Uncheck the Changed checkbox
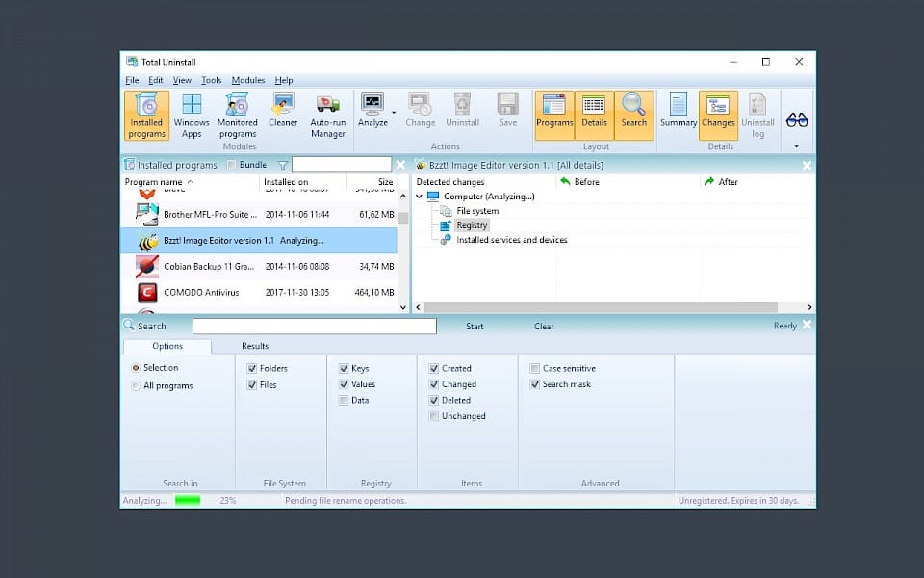 tap(434, 384)
